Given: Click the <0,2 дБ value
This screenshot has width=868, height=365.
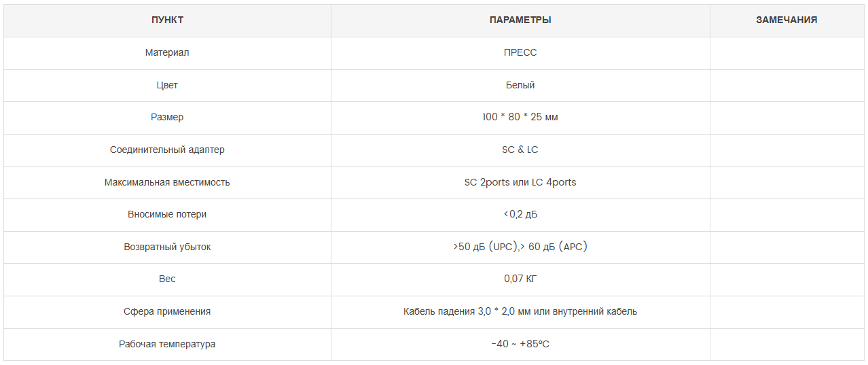Looking at the screenshot, I should 520,214.
